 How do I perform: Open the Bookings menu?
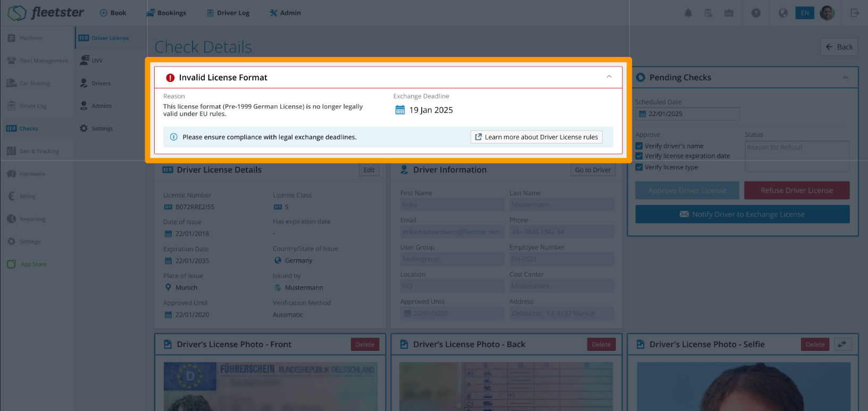(x=166, y=13)
